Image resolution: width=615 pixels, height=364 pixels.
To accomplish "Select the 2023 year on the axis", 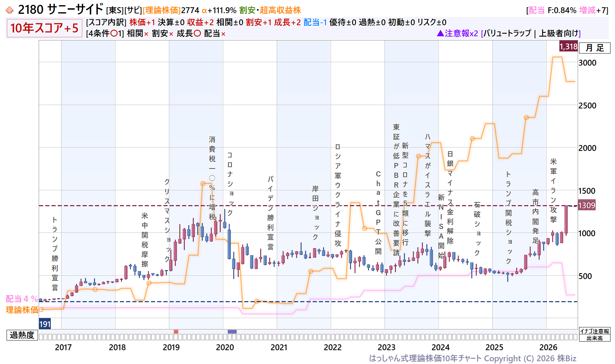I will (x=387, y=347).
